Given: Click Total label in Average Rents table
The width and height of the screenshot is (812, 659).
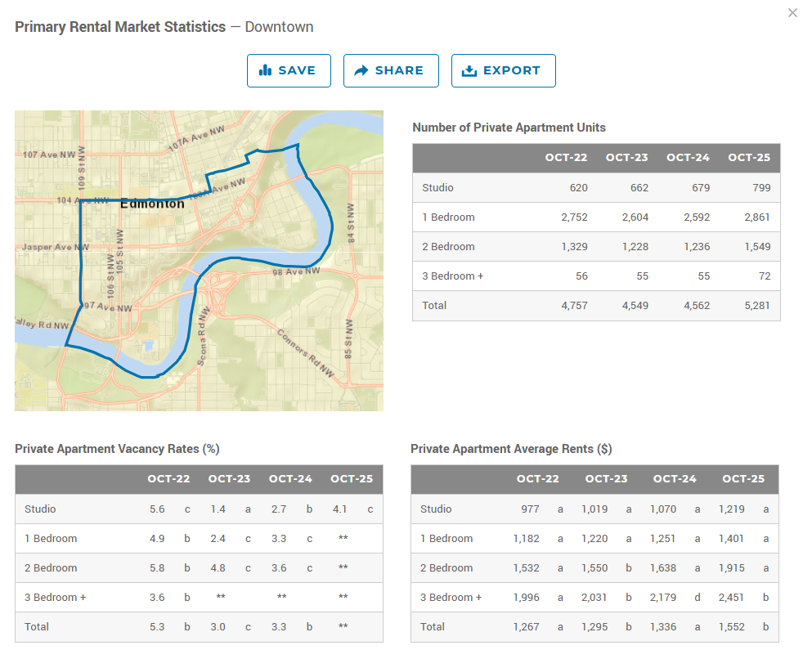Looking at the screenshot, I should click(x=433, y=627).
